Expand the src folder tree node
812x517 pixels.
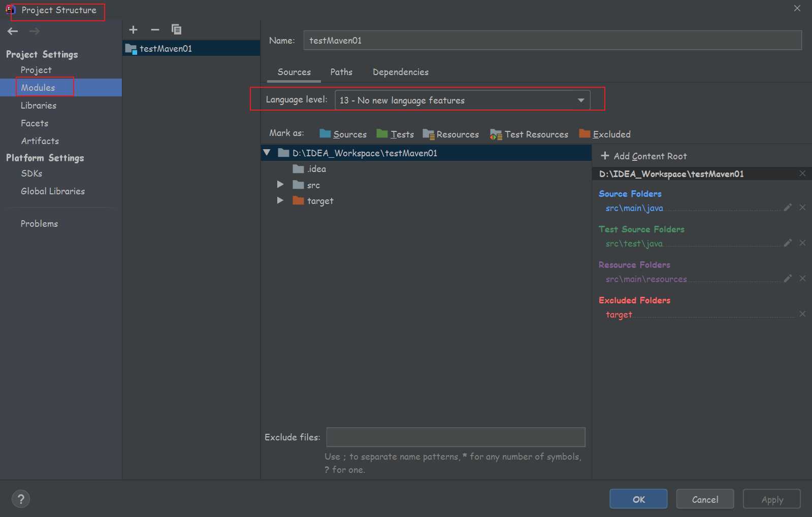[x=280, y=185]
